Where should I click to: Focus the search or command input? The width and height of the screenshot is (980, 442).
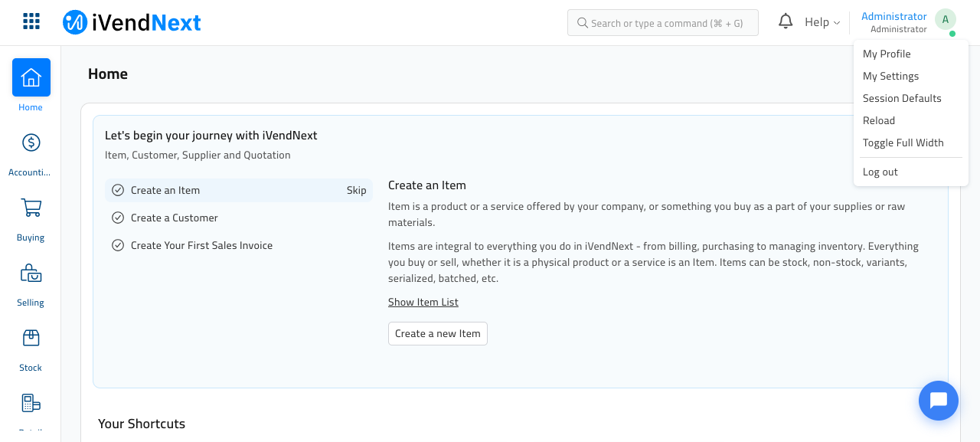(x=663, y=23)
